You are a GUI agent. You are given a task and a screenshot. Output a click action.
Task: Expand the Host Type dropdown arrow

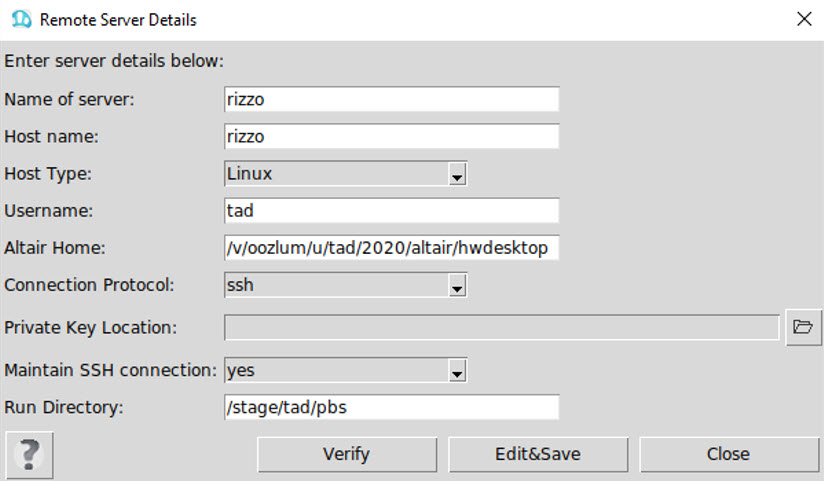coord(457,174)
